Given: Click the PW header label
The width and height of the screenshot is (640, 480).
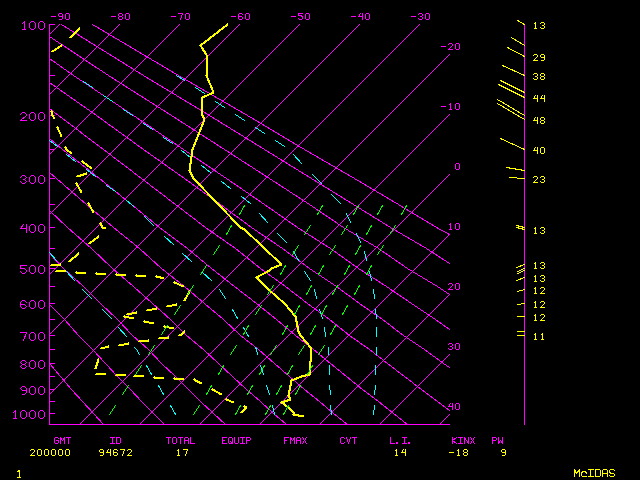Looking at the screenshot, I should (497, 440).
